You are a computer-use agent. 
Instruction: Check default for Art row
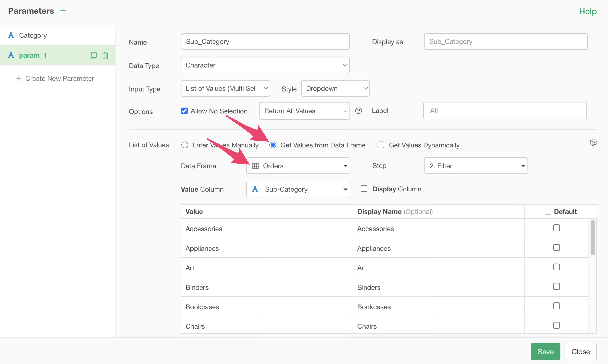[556, 267]
